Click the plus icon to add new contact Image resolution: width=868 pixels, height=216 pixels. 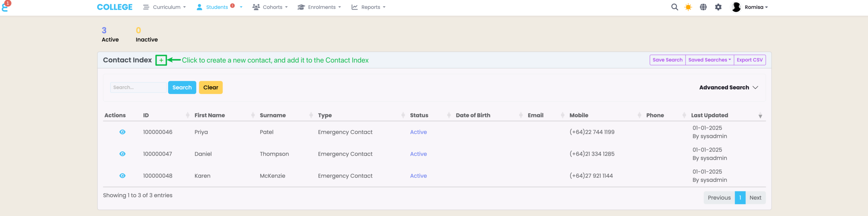pos(161,60)
